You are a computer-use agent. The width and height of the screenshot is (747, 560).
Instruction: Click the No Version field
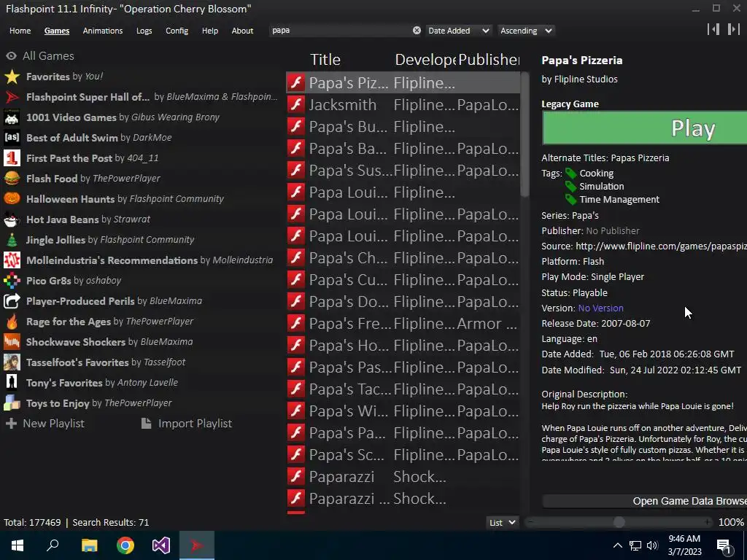click(601, 308)
